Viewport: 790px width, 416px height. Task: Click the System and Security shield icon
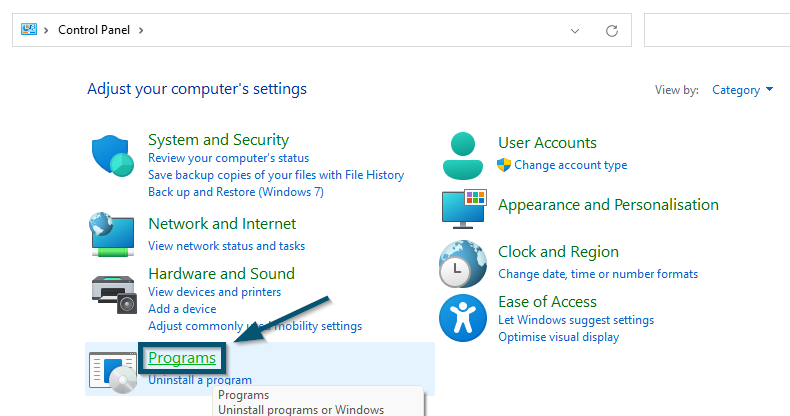pos(113,156)
